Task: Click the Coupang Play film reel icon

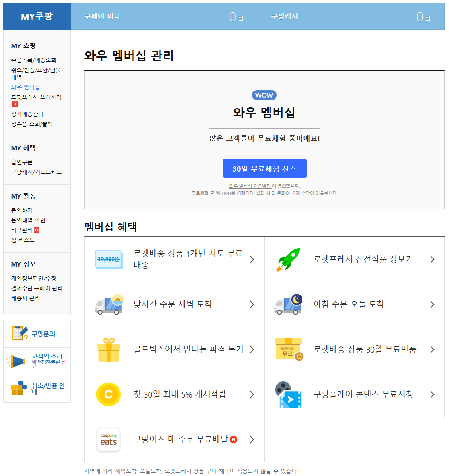Action: [289, 394]
